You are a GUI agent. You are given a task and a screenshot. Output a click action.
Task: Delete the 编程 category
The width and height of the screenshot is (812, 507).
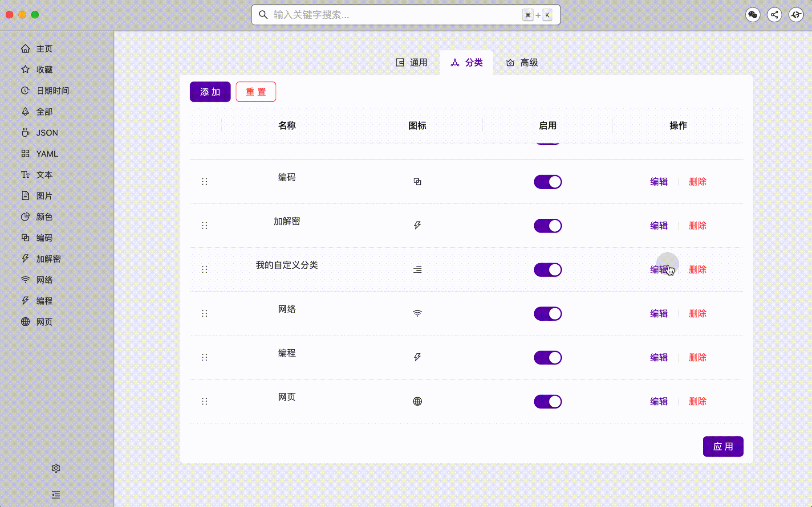[x=698, y=357]
